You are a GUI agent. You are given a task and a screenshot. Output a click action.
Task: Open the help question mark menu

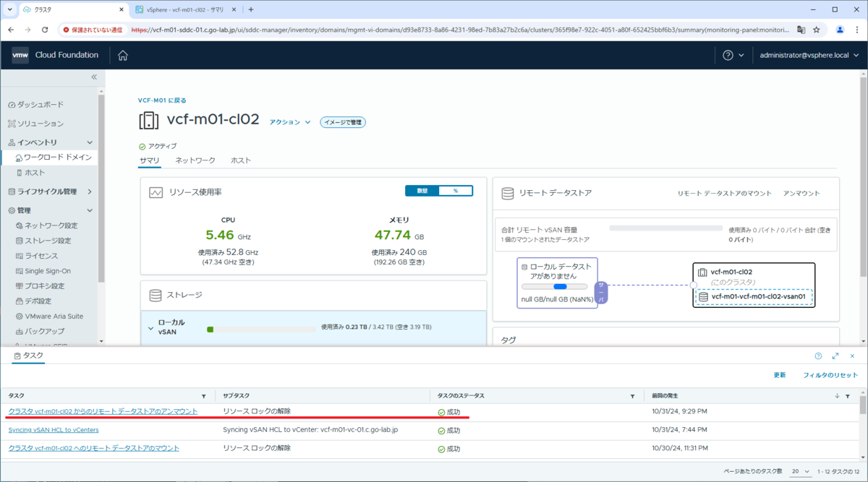pos(733,55)
